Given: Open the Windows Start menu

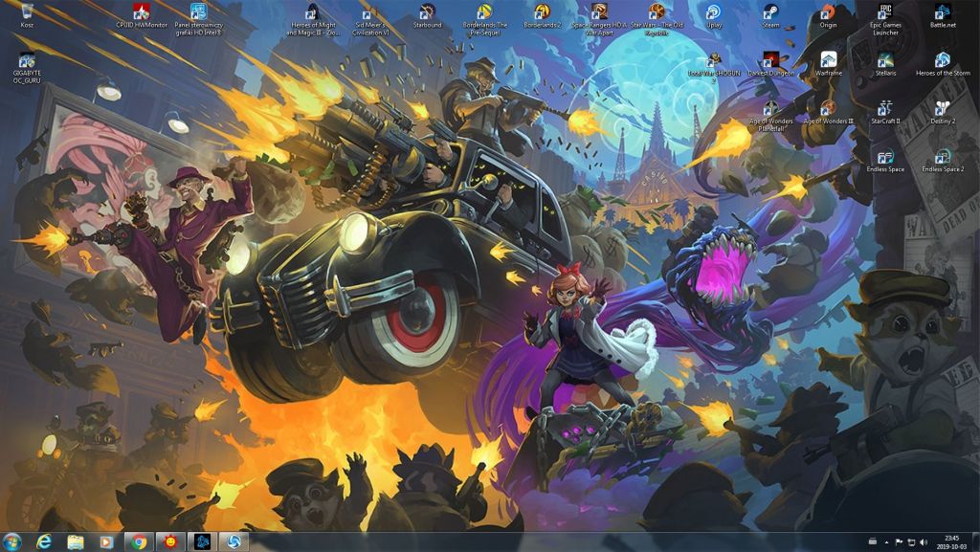Looking at the screenshot, I should [11, 541].
